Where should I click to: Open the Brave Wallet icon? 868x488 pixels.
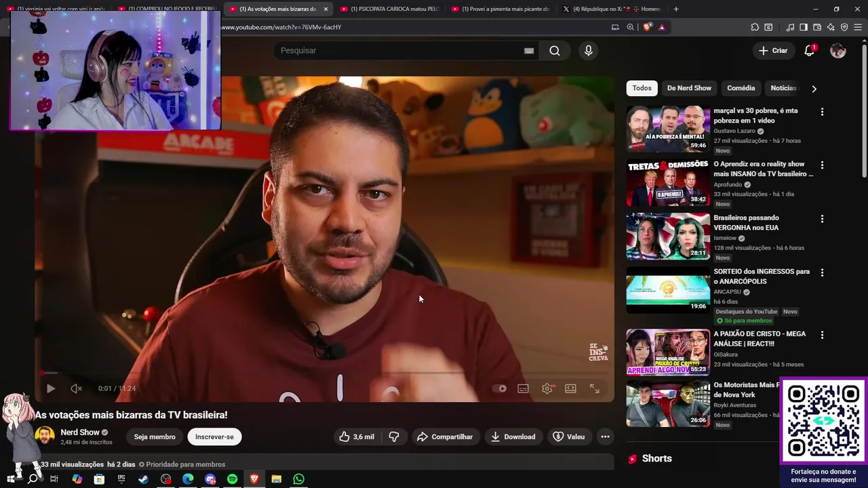click(817, 27)
